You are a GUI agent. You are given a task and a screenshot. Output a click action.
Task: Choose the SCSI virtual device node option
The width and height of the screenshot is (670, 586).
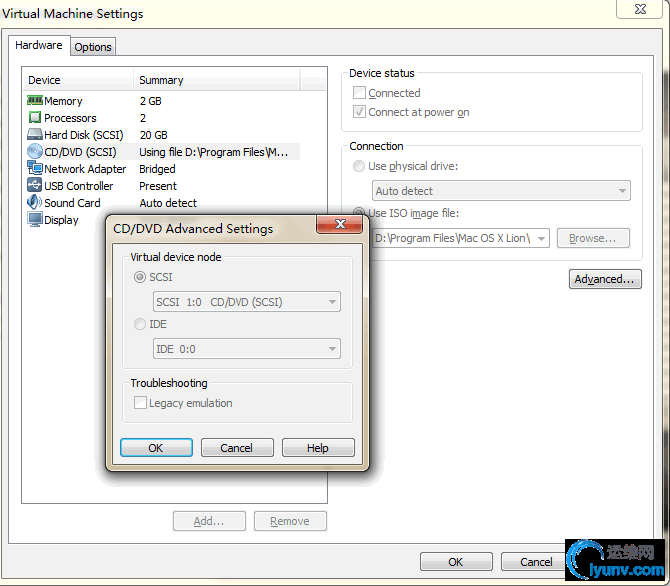pyautogui.click(x=140, y=277)
